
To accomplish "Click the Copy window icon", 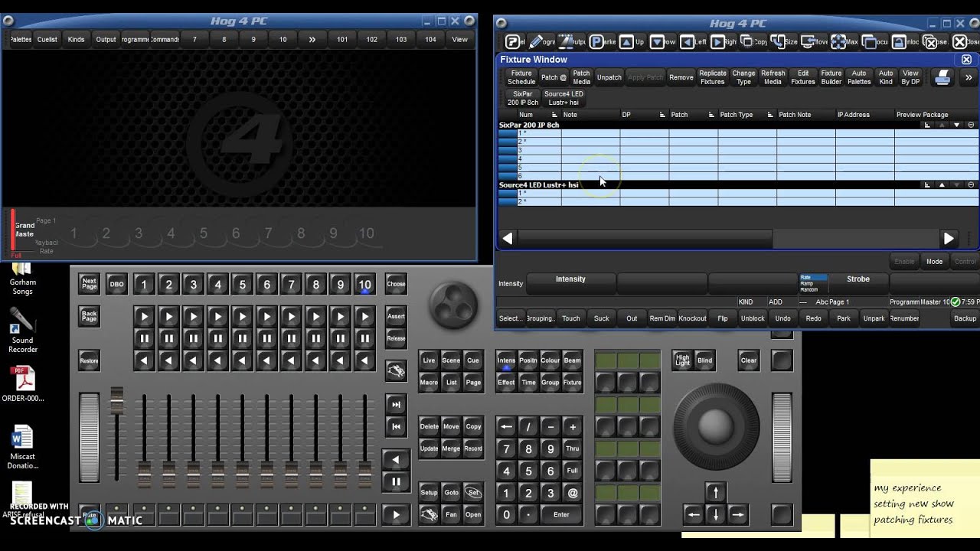I will click(747, 42).
